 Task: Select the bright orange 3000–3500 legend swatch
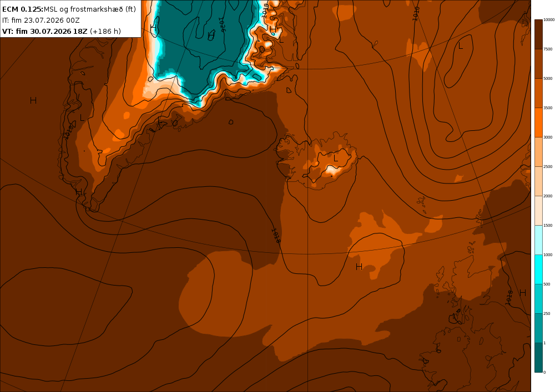538,123
